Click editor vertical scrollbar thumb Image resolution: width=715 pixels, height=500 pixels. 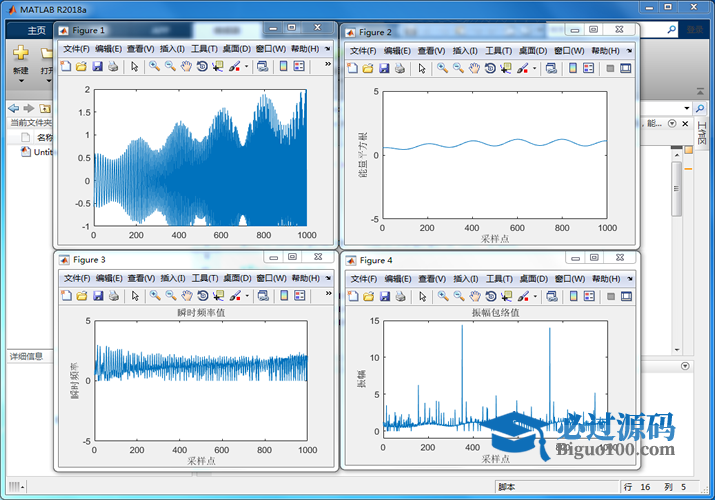(677, 189)
